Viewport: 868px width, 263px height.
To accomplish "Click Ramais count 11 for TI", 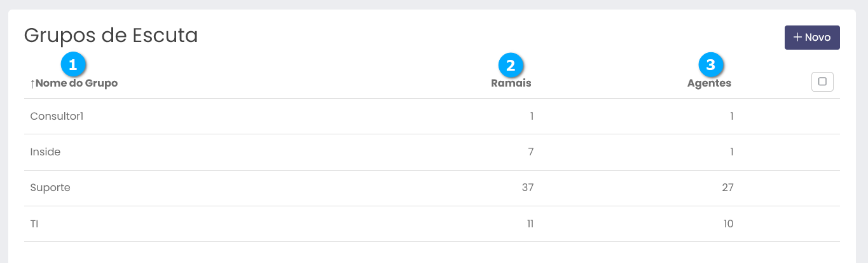I will tap(528, 224).
